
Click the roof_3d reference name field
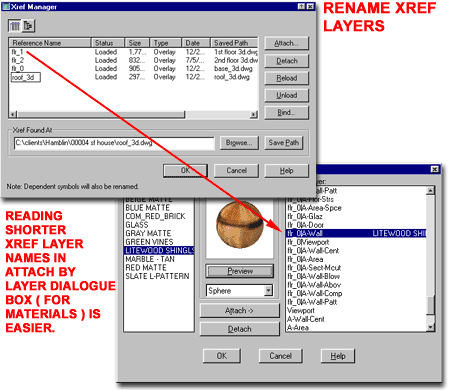[26, 77]
